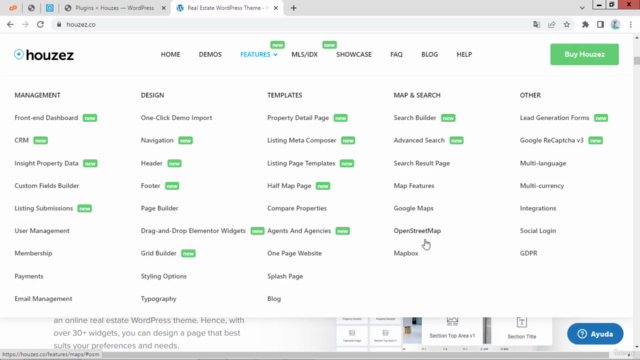
Task: Open the Membership link
Action: click(33, 253)
